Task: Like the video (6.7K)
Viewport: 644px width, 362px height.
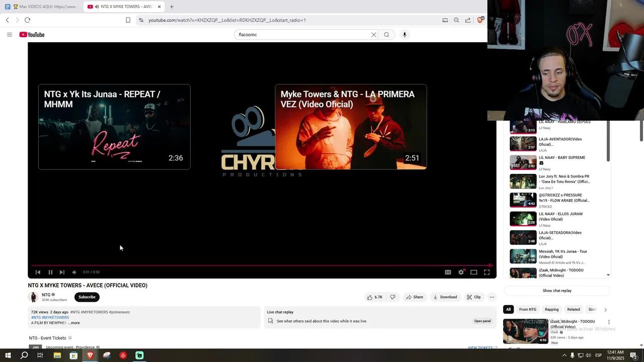Action: (x=375, y=297)
